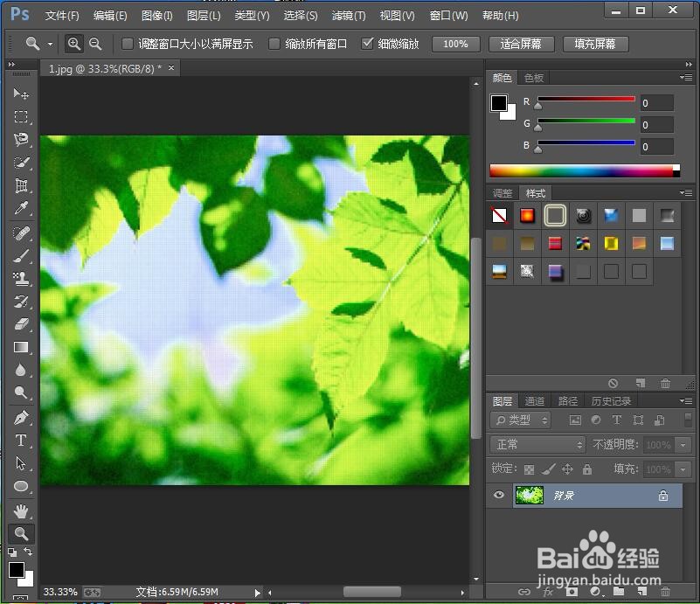Select the Zoom tool in toolbox
Screen dimensions: 700x604
click(20, 533)
